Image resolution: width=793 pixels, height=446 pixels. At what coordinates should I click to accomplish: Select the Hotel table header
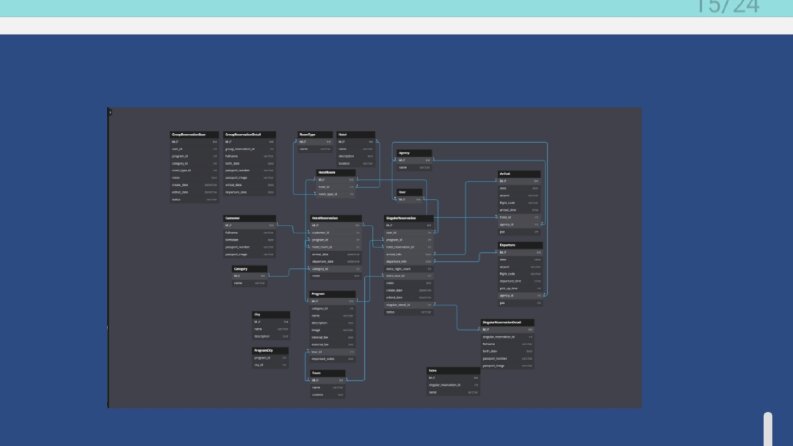coord(356,135)
